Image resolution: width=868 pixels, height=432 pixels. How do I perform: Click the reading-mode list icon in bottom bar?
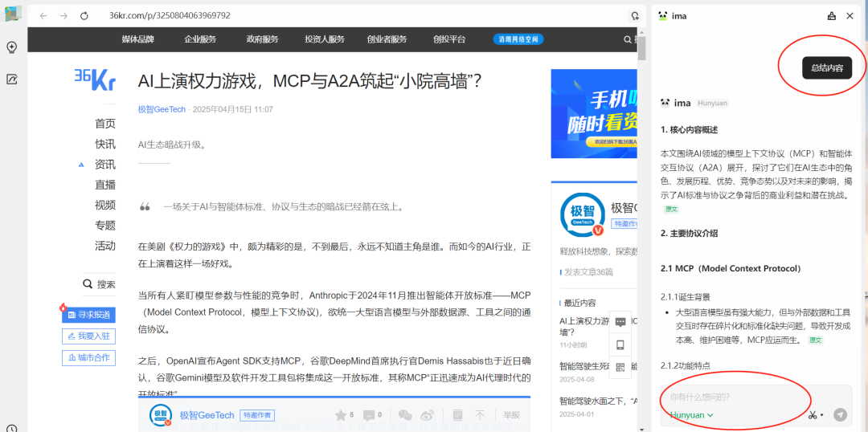[x=458, y=415]
